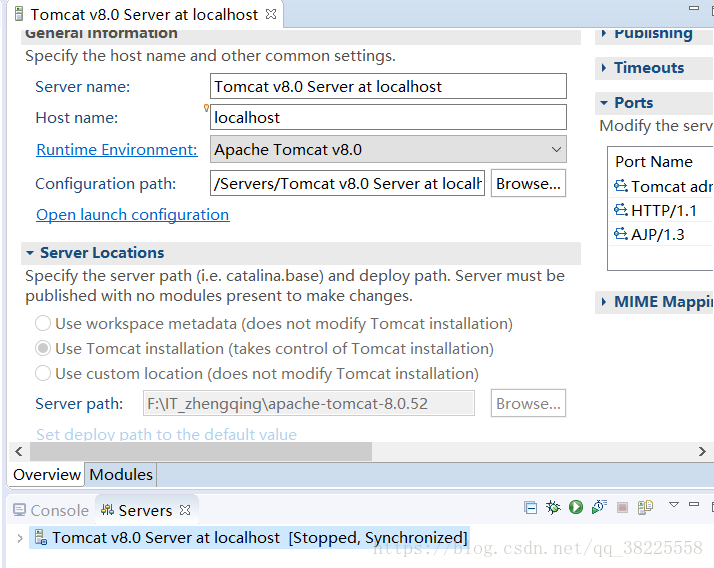714x568 pixels.
Task: Open the Servers view menu triangle
Action: (674, 504)
